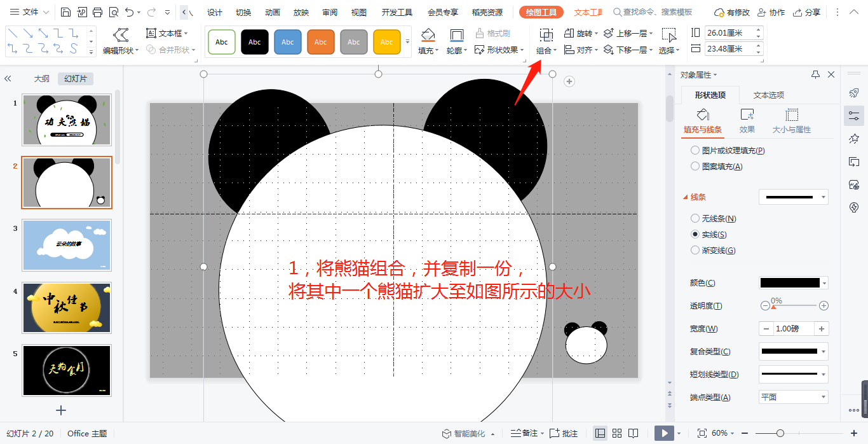
Task: Switch to Outline (大纲) view tab
Action: [x=41, y=79]
